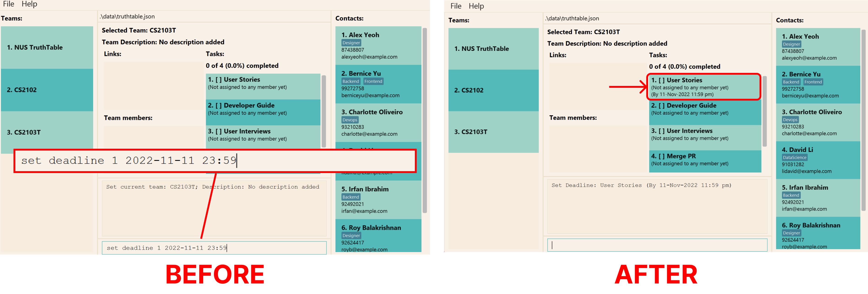Click Developer Guide task in AFTER window
868x294 pixels.
[x=705, y=113]
